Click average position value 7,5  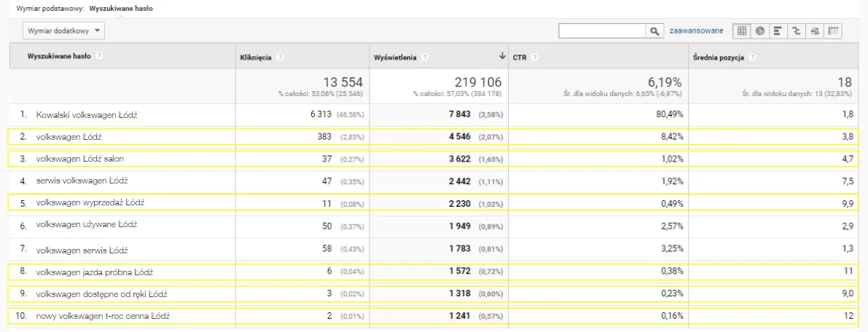coord(848,181)
